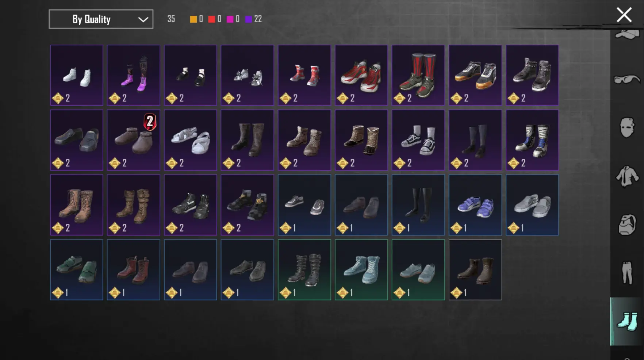Filter by the red quality swatch
Image resolution: width=644 pixels, height=360 pixels.
click(x=212, y=19)
